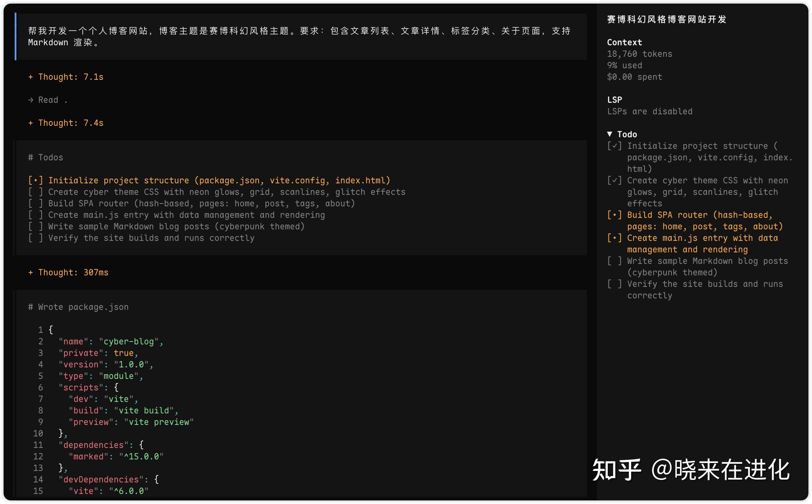Click the pending Write sample Markdown item in sidebar
The image size is (812, 504).
coord(698,267)
